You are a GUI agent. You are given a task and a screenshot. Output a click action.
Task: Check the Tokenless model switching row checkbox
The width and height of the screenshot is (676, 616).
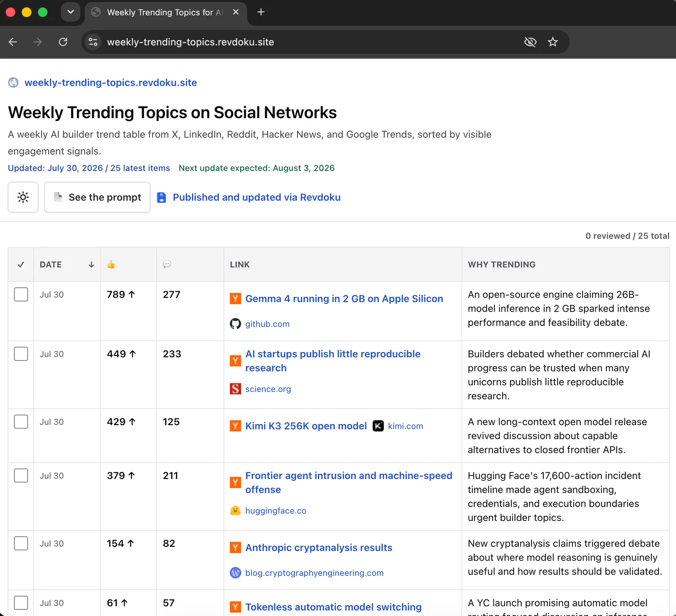tap(21, 603)
